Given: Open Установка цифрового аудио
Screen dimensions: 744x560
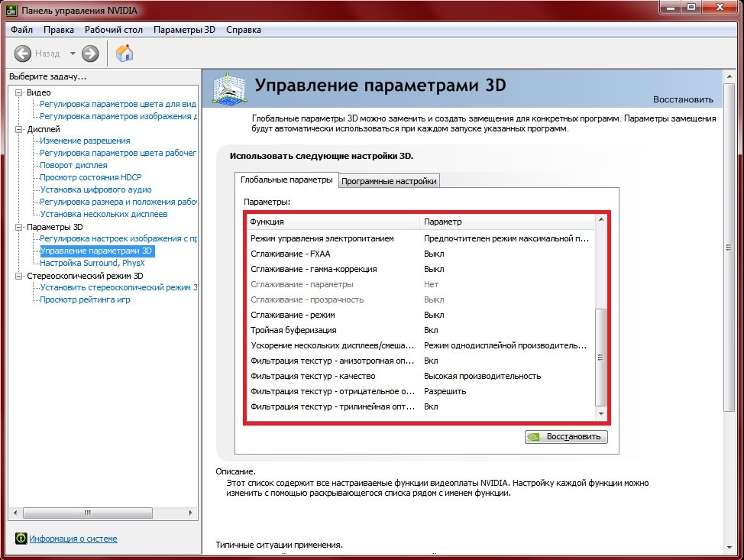Looking at the screenshot, I should 95,189.
